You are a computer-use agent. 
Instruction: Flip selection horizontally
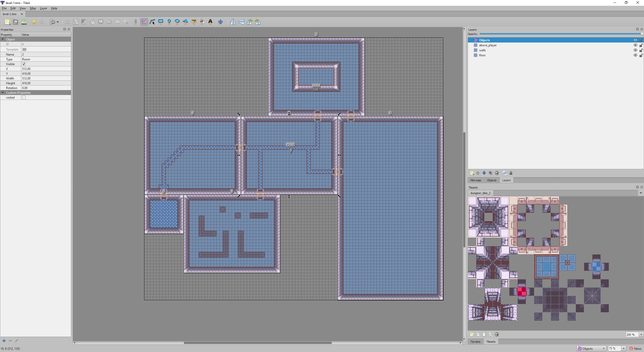[233, 22]
